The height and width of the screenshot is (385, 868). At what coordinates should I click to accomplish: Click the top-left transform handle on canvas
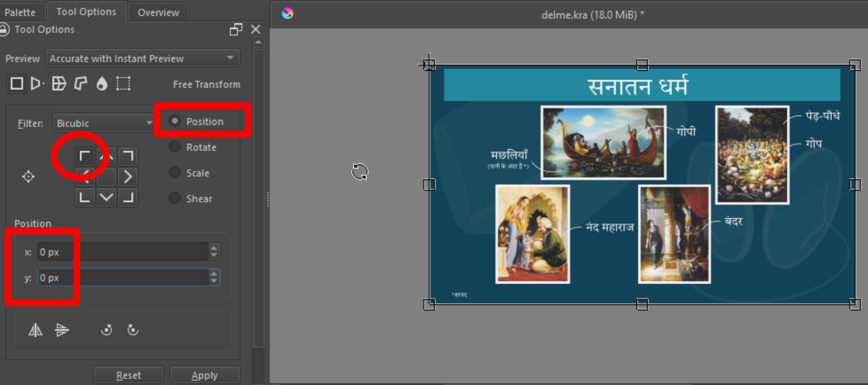(429, 65)
